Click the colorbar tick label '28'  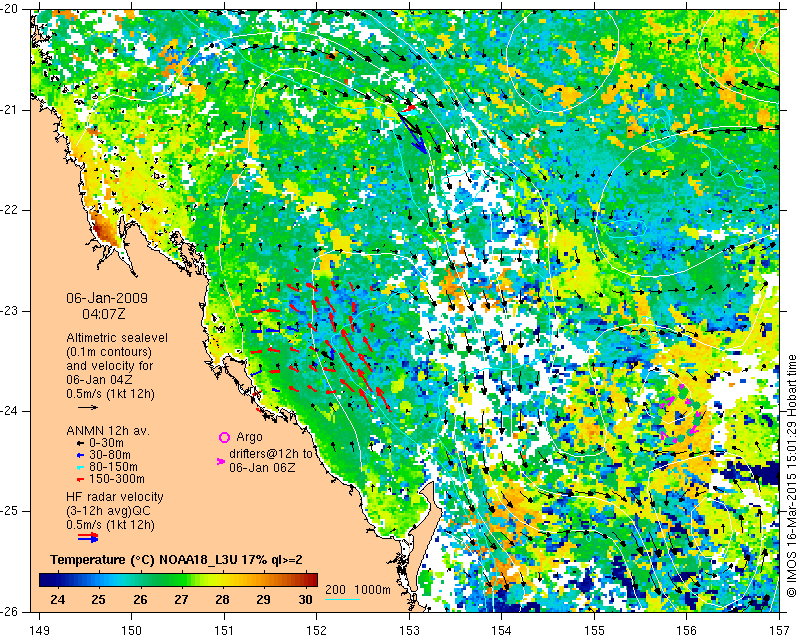[x=222, y=599]
